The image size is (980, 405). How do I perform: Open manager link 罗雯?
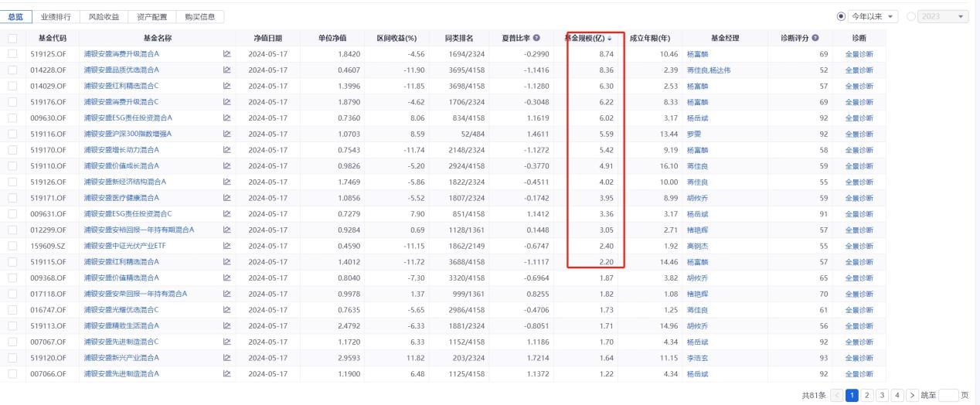coord(694,134)
